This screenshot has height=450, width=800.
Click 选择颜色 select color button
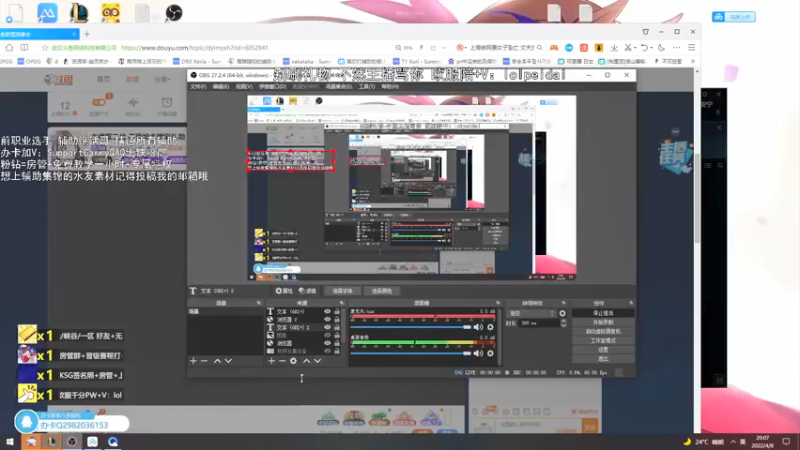point(381,291)
